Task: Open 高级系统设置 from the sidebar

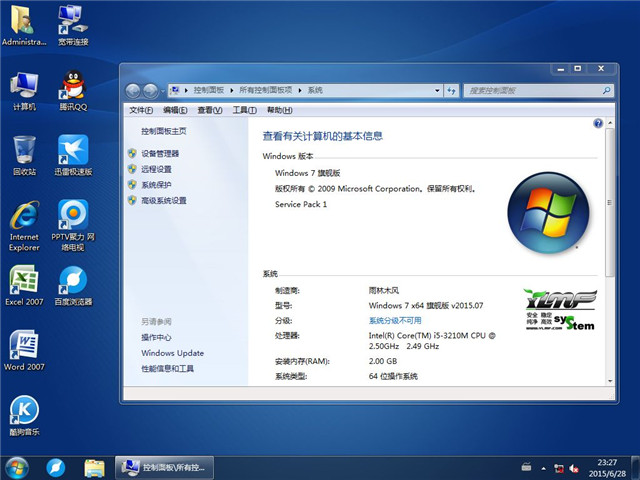Action: tap(164, 200)
